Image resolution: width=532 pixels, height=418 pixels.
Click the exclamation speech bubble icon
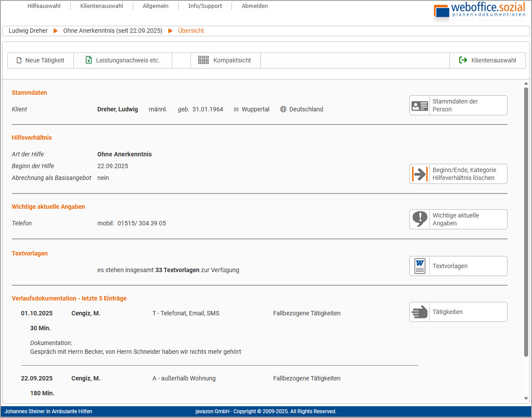point(420,219)
